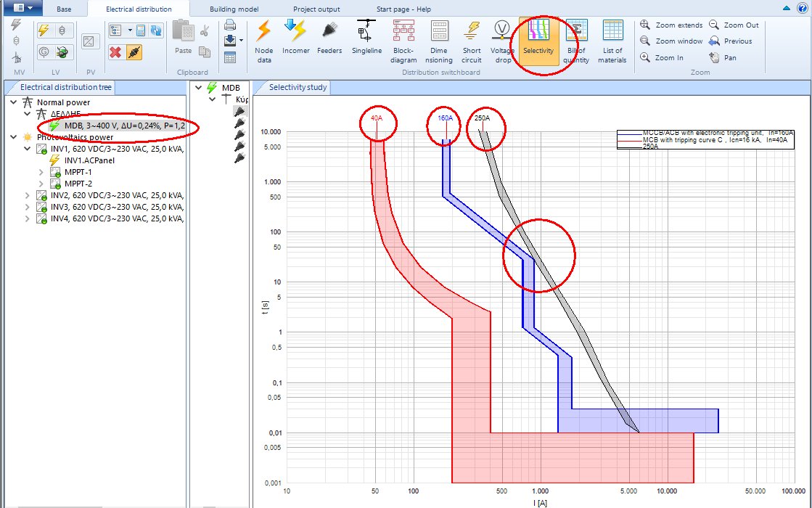Toggle the connector tool in the LV group
812x508 pixels.
(x=62, y=52)
